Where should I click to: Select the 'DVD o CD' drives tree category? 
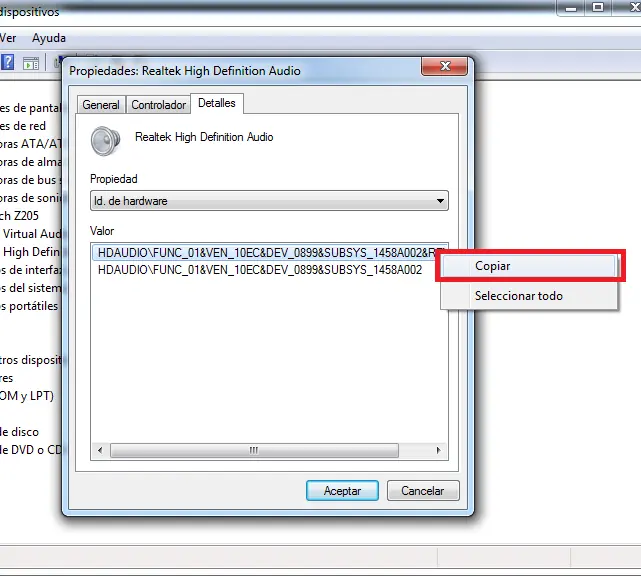pos(31,450)
